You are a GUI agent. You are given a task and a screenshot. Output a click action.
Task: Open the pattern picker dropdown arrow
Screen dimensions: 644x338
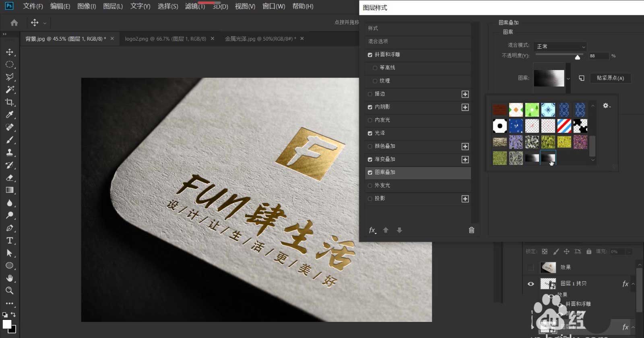[568, 78]
